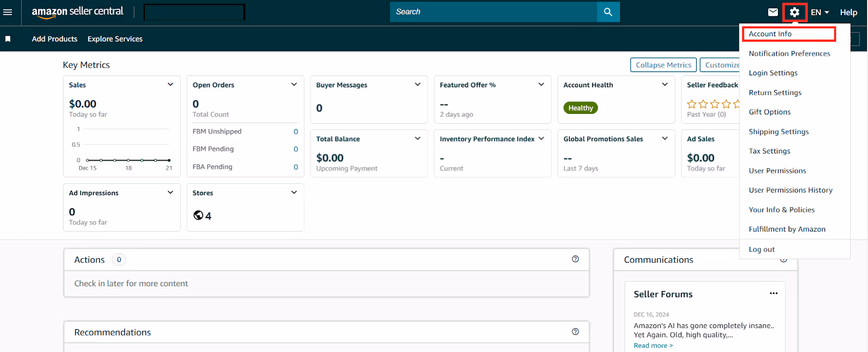The width and height of the screenshot is (868, 352).
Task: Click the Collapse Metrics button
Action: [x=663, y=65]
